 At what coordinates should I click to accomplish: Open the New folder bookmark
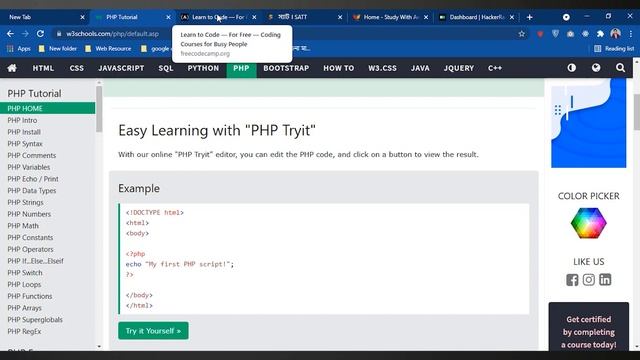click(x=58, y=49)
